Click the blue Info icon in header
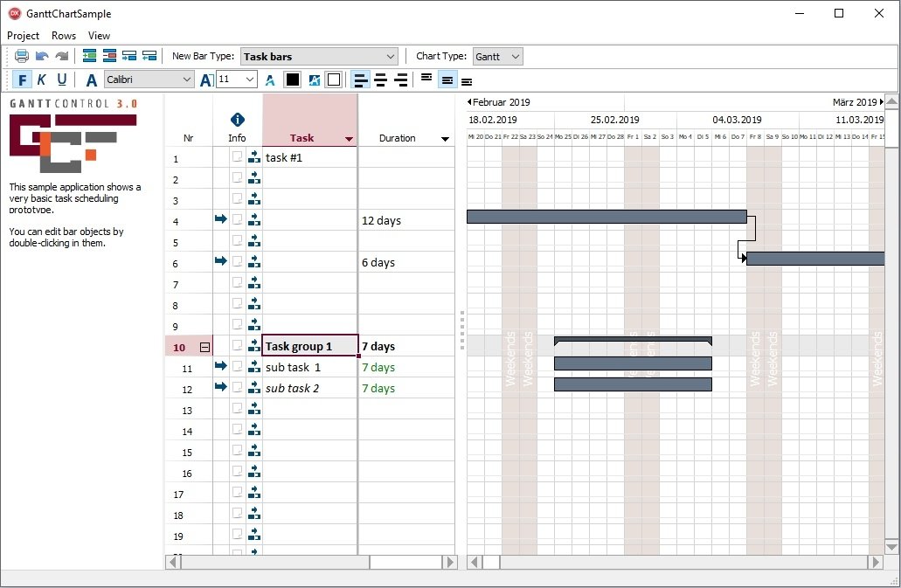The height and width of the screenshot is (588, 901). click(x=238, y=120)
